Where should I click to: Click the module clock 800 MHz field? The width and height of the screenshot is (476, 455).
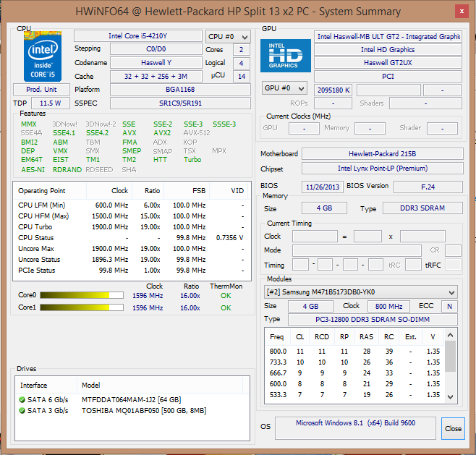tap(388, 306)
